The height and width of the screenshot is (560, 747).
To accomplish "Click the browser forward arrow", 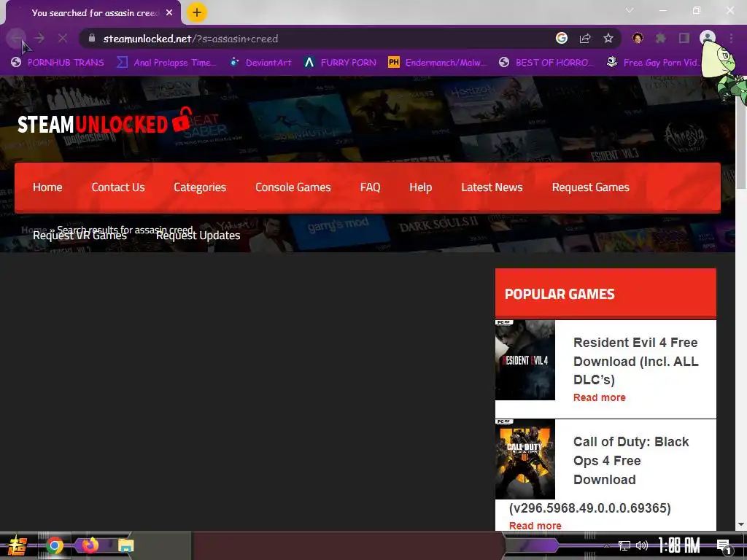I will [x=39, y=38].
